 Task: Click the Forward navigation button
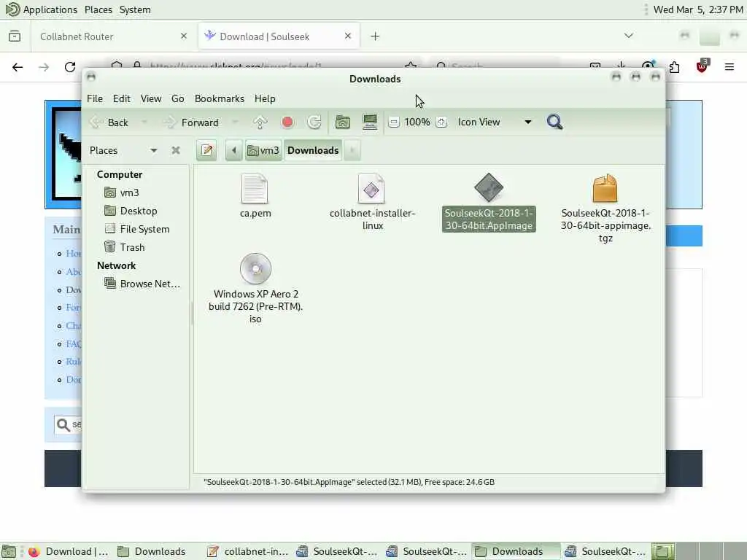coord(191,122)
